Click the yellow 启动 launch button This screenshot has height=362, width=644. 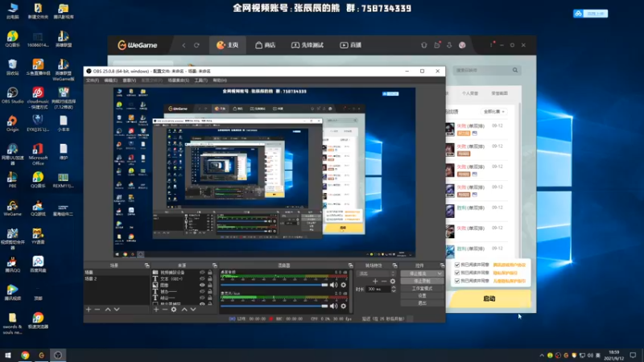[489, 298]
